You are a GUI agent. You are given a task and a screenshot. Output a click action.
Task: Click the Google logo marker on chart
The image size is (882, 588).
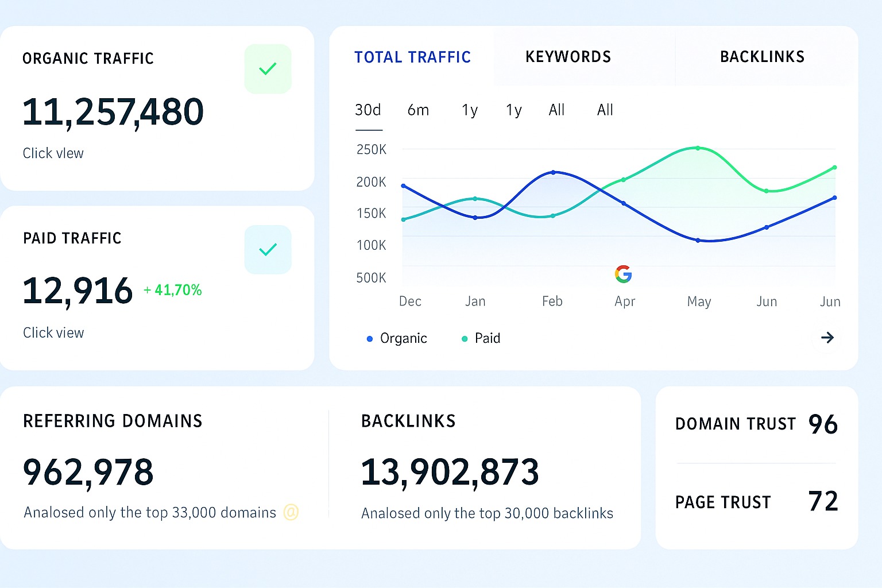point(623,274)
